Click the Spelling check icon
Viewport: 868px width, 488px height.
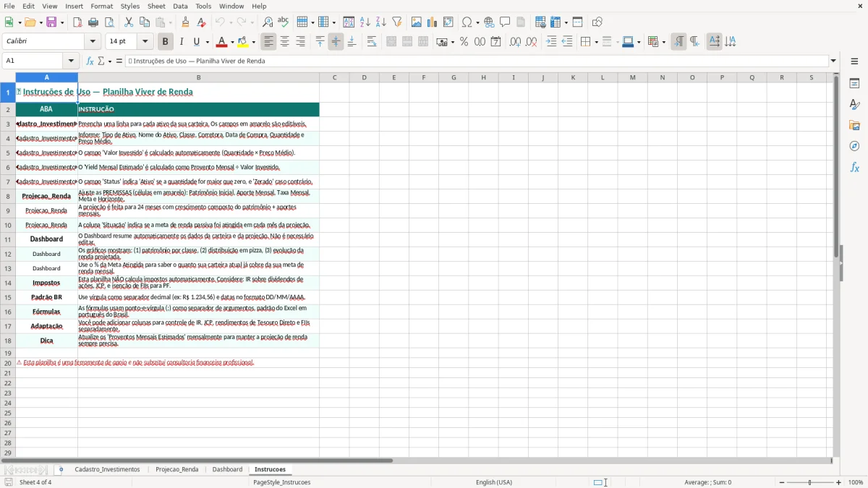[x=283, y=22]
